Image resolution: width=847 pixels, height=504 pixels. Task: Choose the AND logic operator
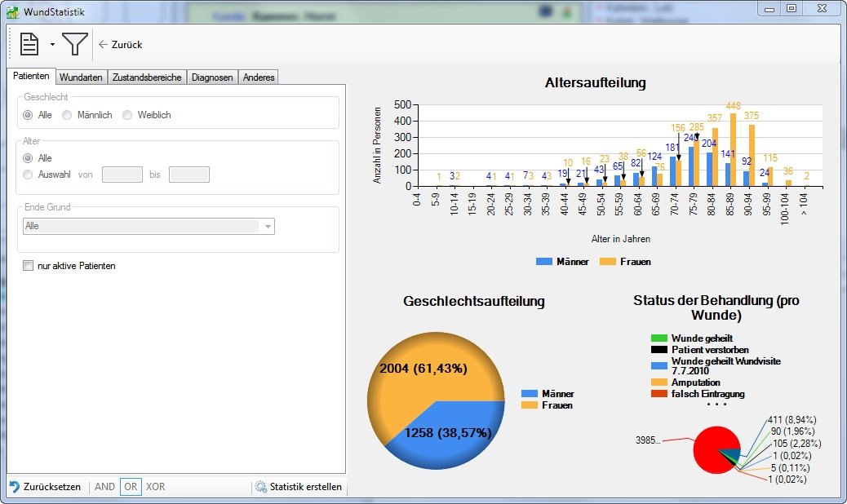[104, 487]
